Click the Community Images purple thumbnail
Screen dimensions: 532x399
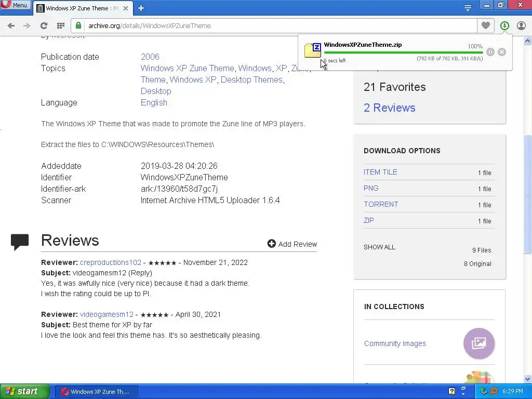pyautogui.click(x=478, y=343)
